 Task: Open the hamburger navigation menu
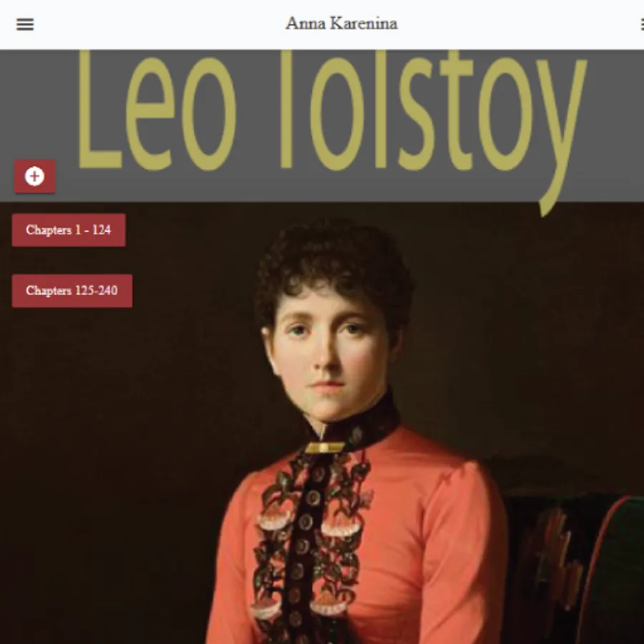click(x=25, y=24)
